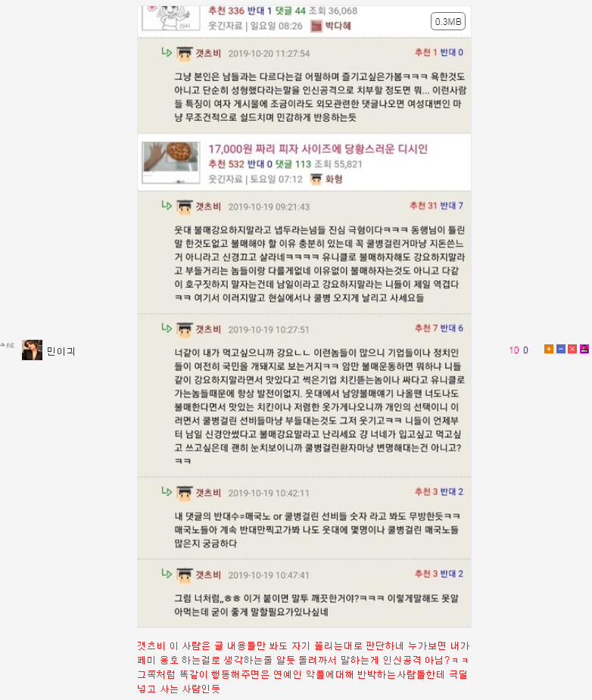The image size is (592, 700).
Task: Open the username 민이긔 link
Action: click(x=61, y=351)
